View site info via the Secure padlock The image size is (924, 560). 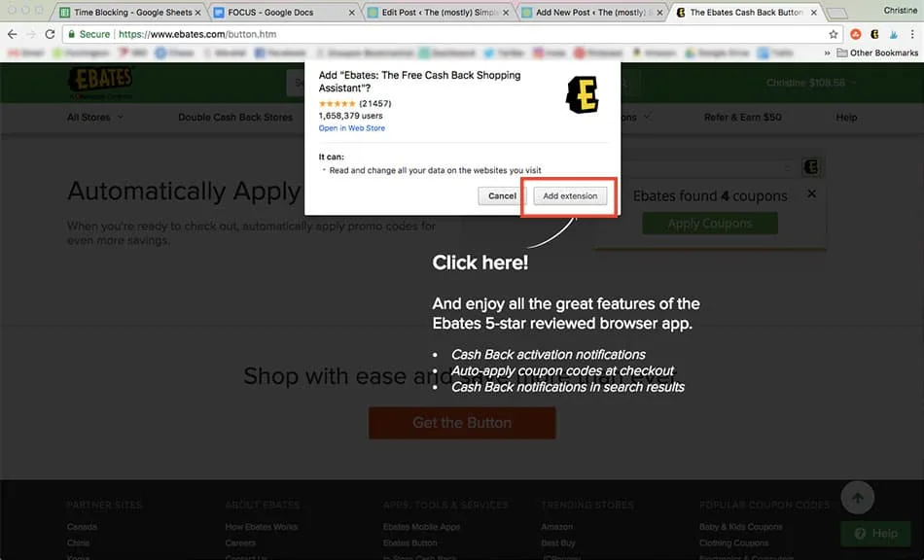tap(89, 34)
